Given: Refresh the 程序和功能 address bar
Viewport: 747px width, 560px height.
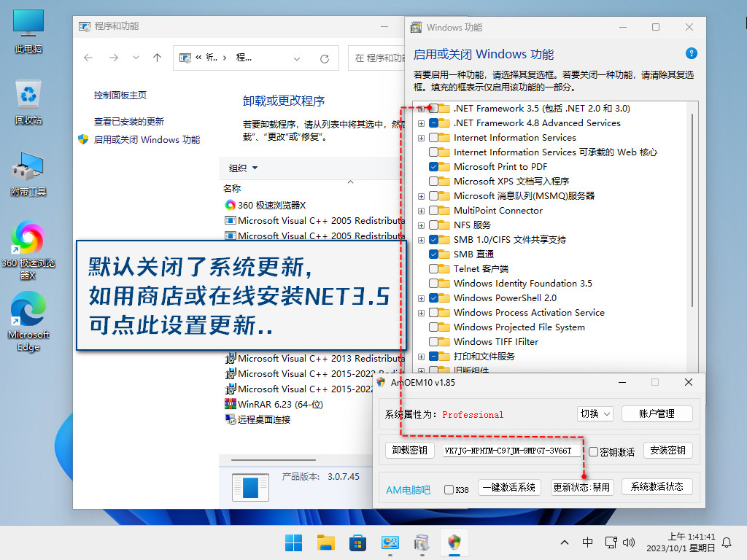Looking at the screenshot, I should [x=325, y=58].
